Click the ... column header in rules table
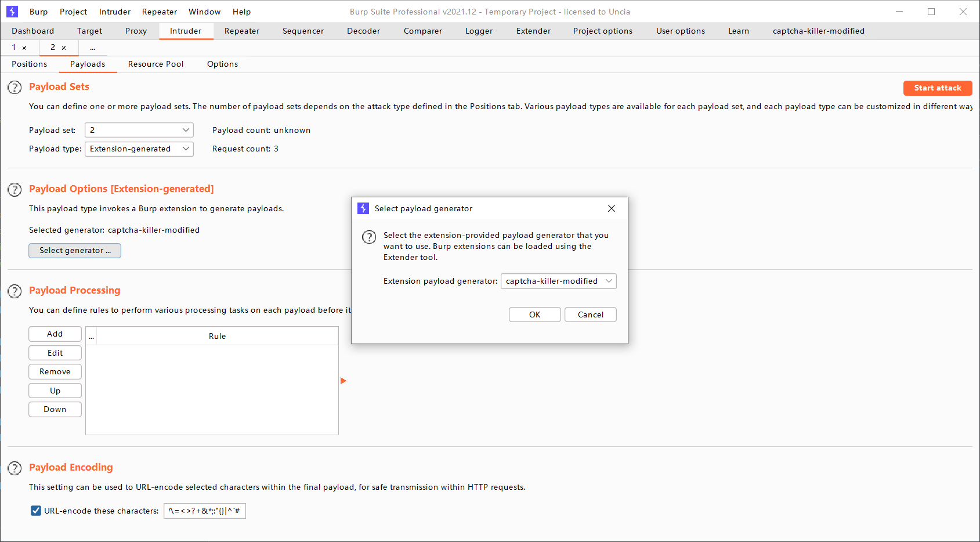Viewport: 980px width, 542px height. (x=91, y=337)
